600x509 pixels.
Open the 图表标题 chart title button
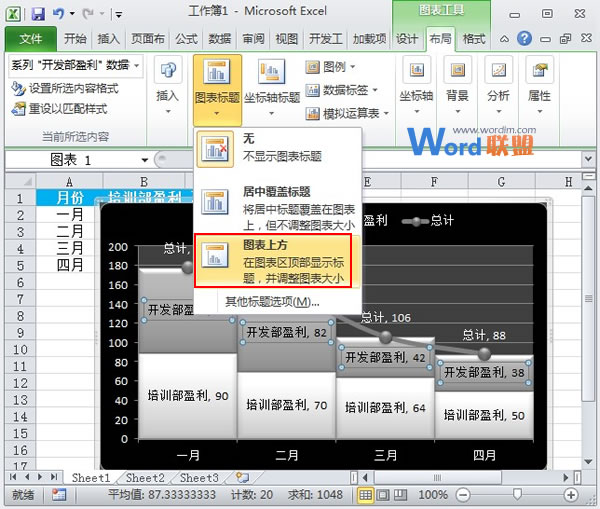tap(217, 85)
